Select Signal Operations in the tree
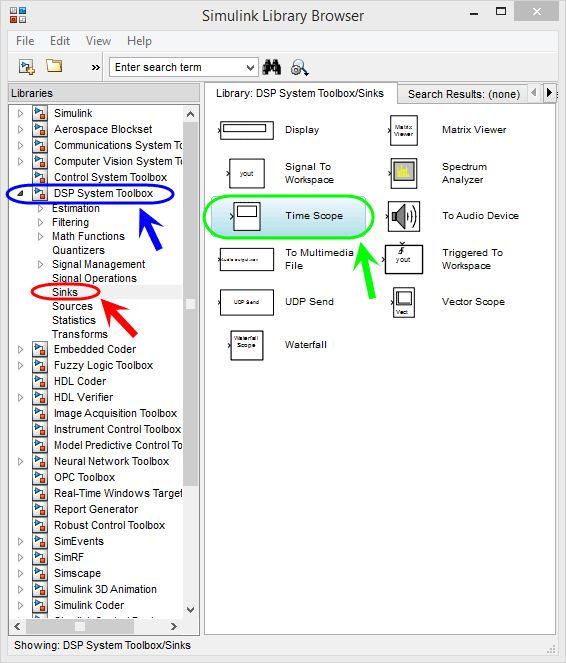The height and width of the screenshot is (663, 566). pyautogui.click(x=94, y=278)
